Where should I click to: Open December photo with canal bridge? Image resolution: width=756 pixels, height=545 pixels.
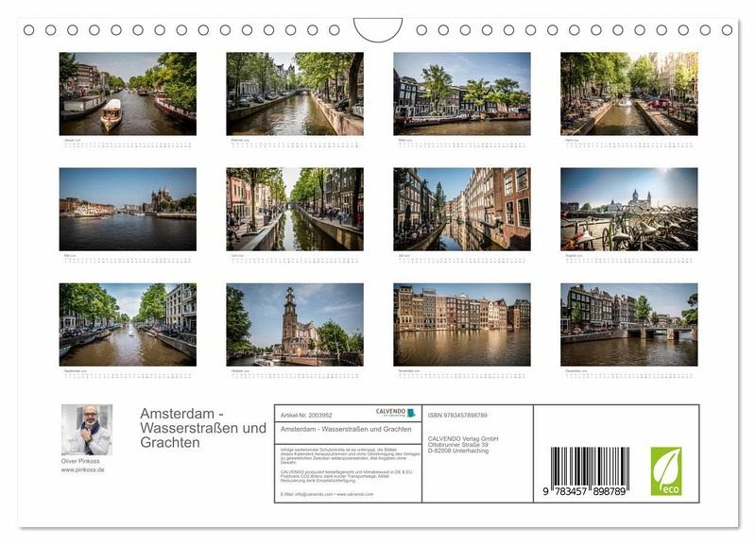coord(628,324)
